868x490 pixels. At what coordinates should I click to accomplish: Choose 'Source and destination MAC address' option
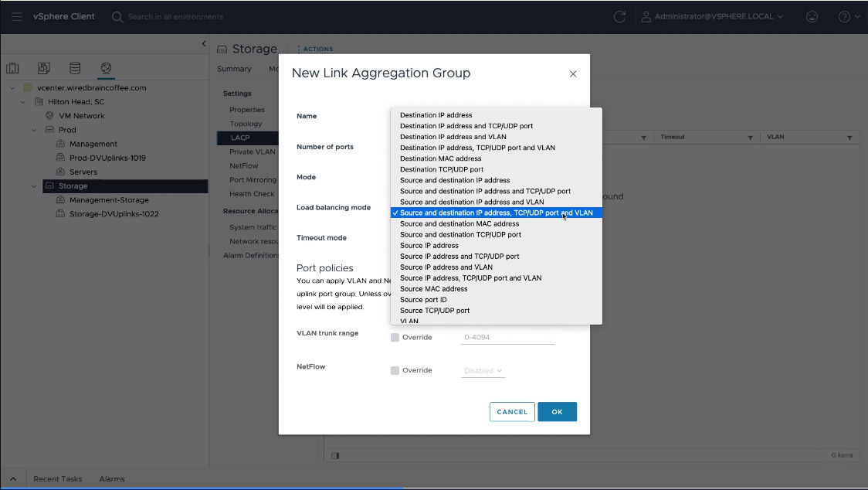(x=459, y=224)
